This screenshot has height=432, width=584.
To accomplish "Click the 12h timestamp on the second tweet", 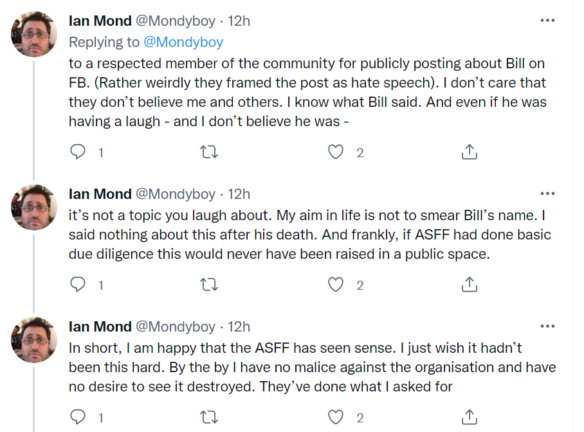I will pyautogui.click(x=239, y=194).
